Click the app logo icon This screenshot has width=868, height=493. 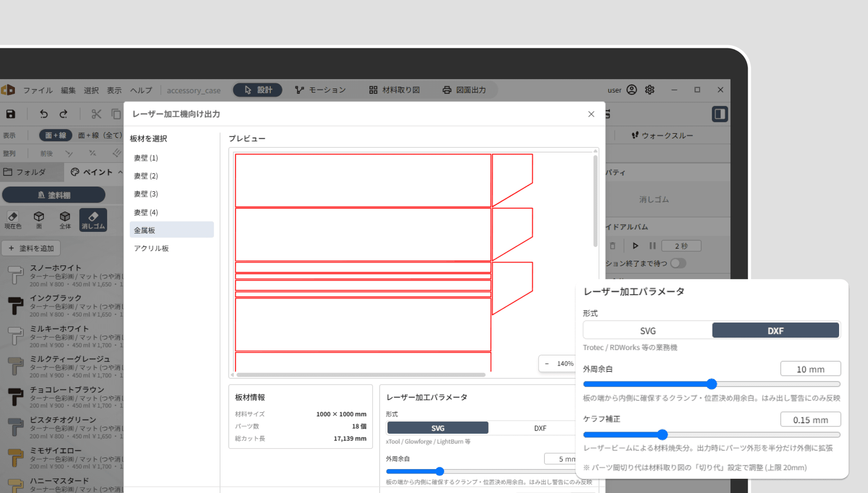point(8,90)
